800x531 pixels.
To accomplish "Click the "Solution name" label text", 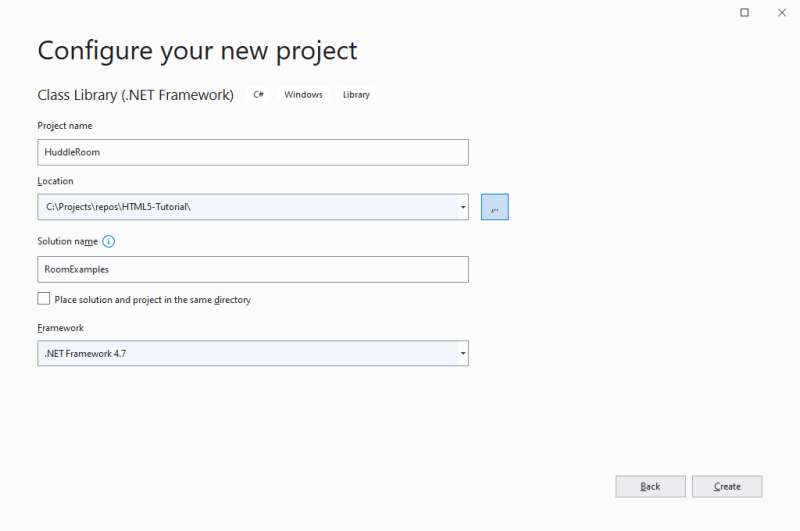I will click(67, 241).
